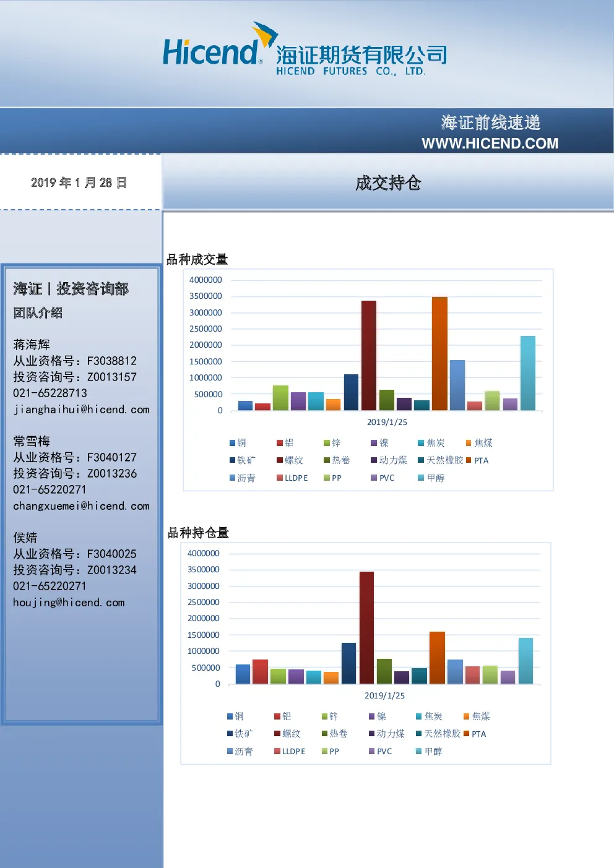Click 从业资格号：F3040025
The width and height of the screenshot is (614, 868).
coord(75,554)
